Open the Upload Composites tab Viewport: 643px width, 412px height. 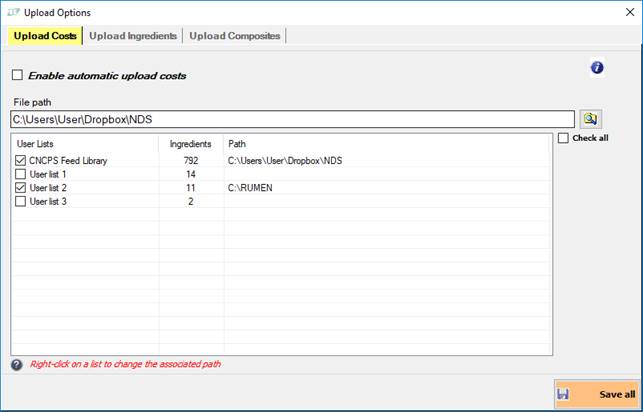(x=234, y=36)
